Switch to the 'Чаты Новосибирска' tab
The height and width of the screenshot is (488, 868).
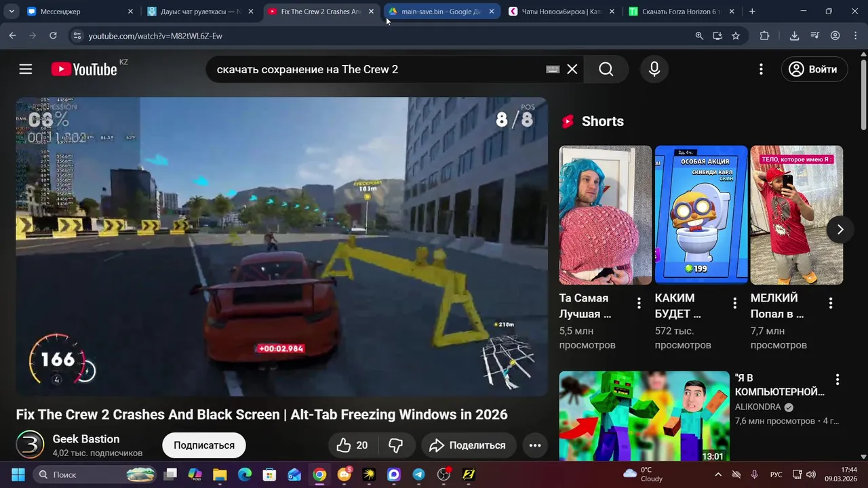coord(561,12)
